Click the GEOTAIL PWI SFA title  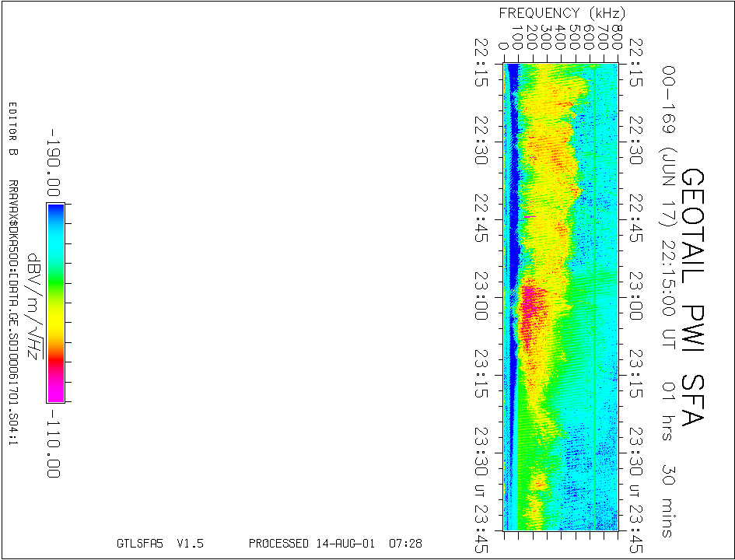[x=691, y=297]
